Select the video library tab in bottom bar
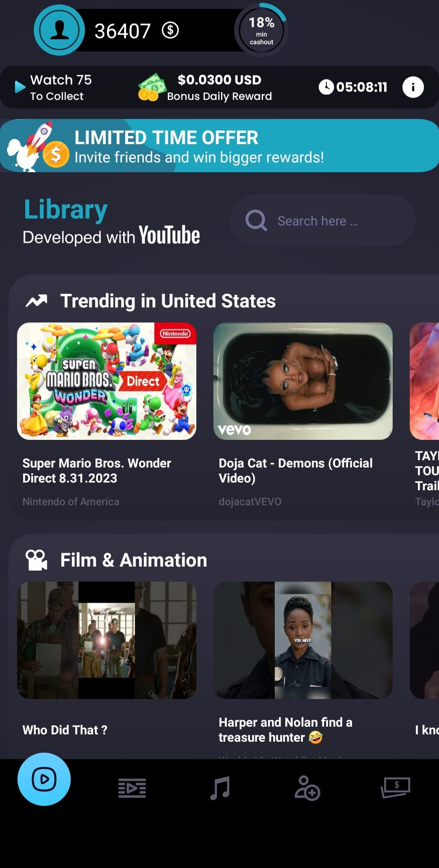Screen dimensions: 439x868 [x=44, y=779]
